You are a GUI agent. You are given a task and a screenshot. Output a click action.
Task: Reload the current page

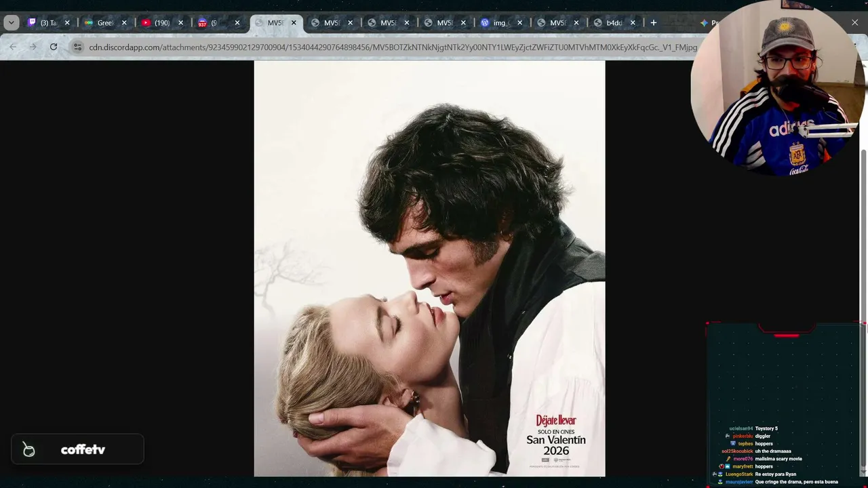(54, 47)
